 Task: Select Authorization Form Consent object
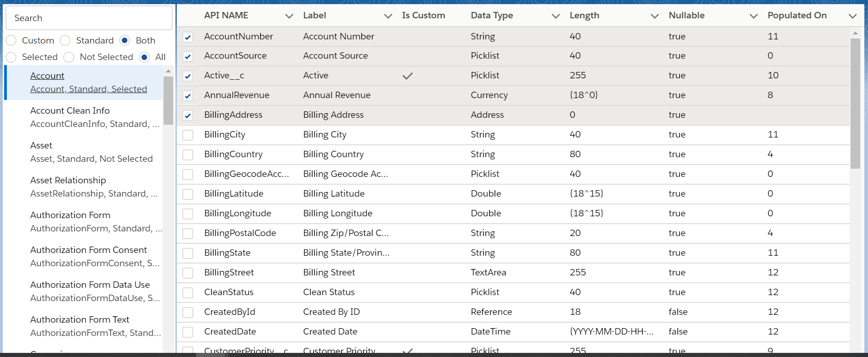tap(88, 250)
